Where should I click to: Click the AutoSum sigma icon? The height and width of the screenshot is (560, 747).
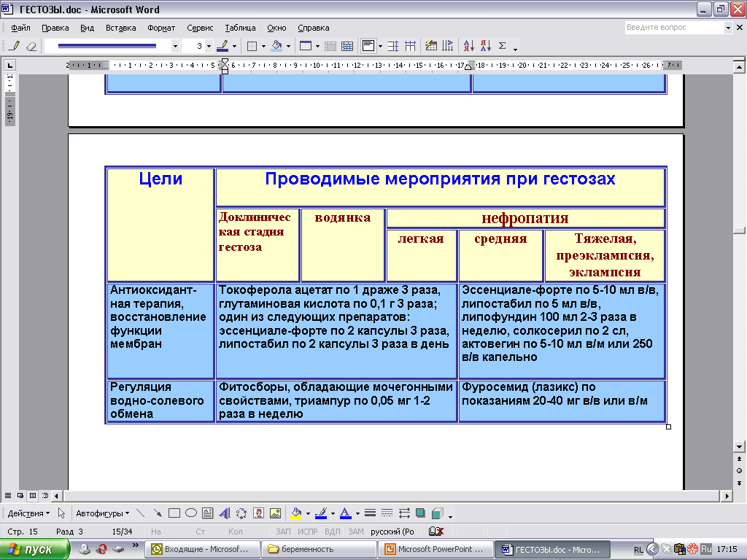(502, 46)
